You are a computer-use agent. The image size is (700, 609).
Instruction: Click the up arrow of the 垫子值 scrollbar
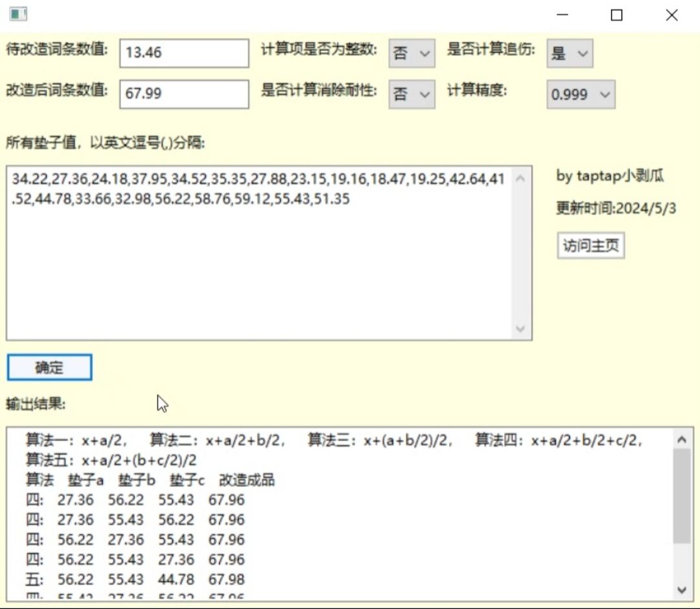(520, 179)
